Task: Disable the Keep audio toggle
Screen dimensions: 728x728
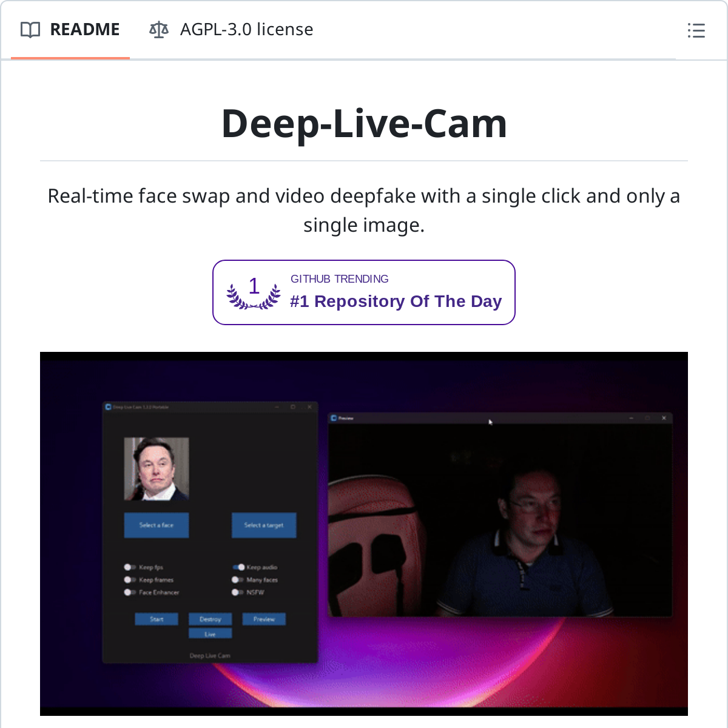Action: point(238,567)
